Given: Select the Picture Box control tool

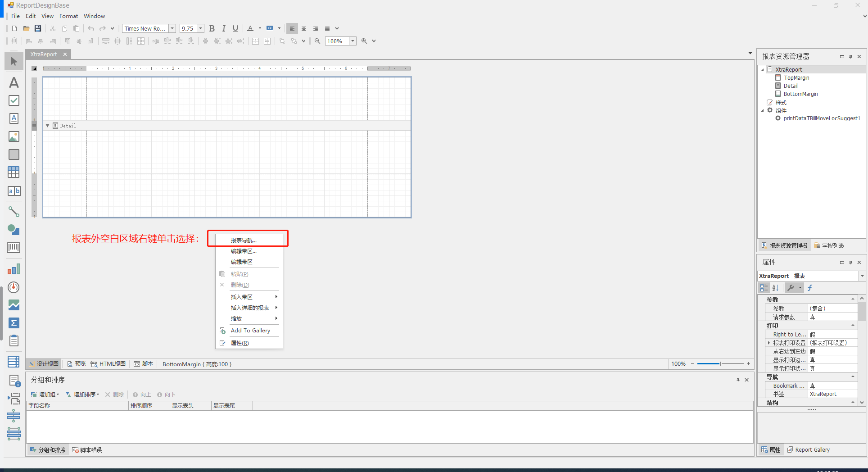Looking at the screenshot, I should (x=14, y=136).
